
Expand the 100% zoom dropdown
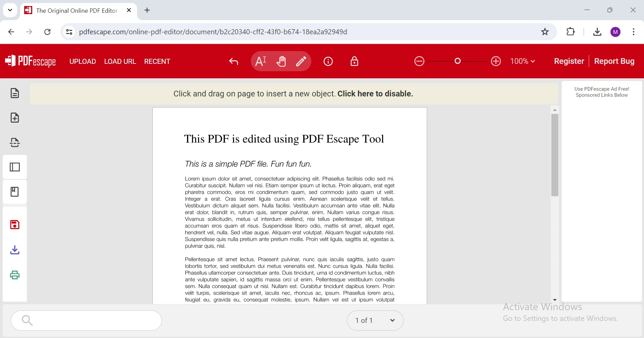click(522, 61)
